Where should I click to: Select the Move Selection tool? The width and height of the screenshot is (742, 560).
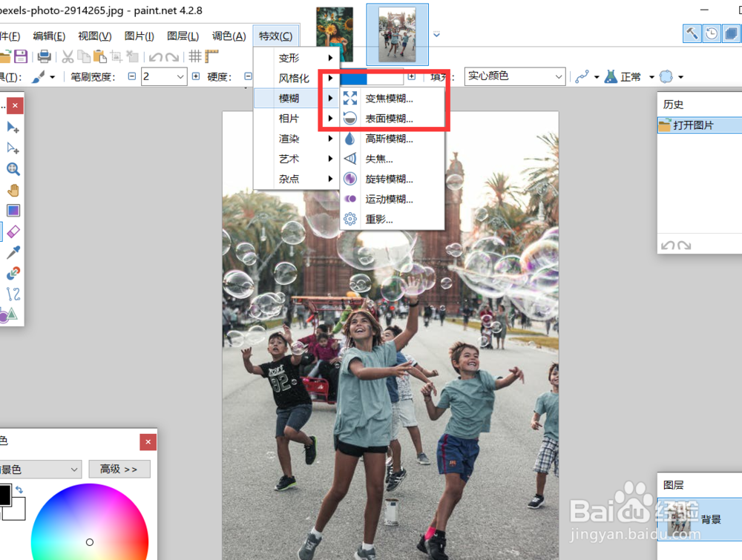click(x=13, y=148)
